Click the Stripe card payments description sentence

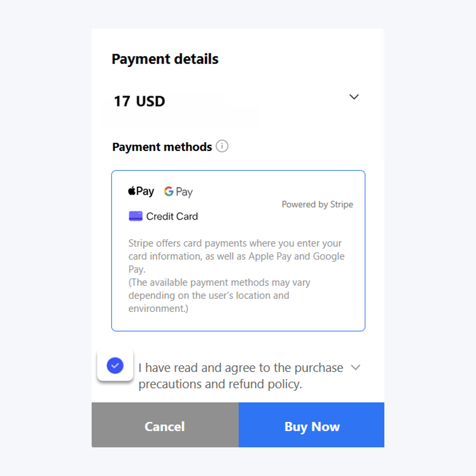236,256
